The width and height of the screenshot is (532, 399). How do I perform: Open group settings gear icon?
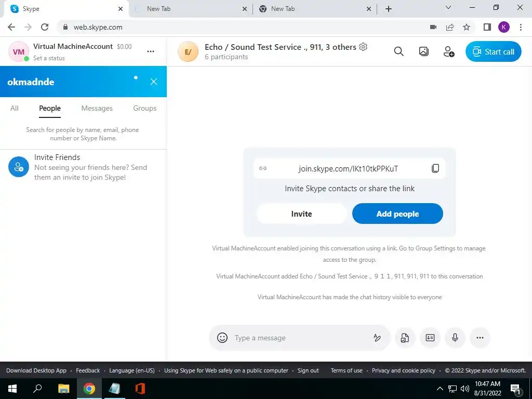[363, 47]
